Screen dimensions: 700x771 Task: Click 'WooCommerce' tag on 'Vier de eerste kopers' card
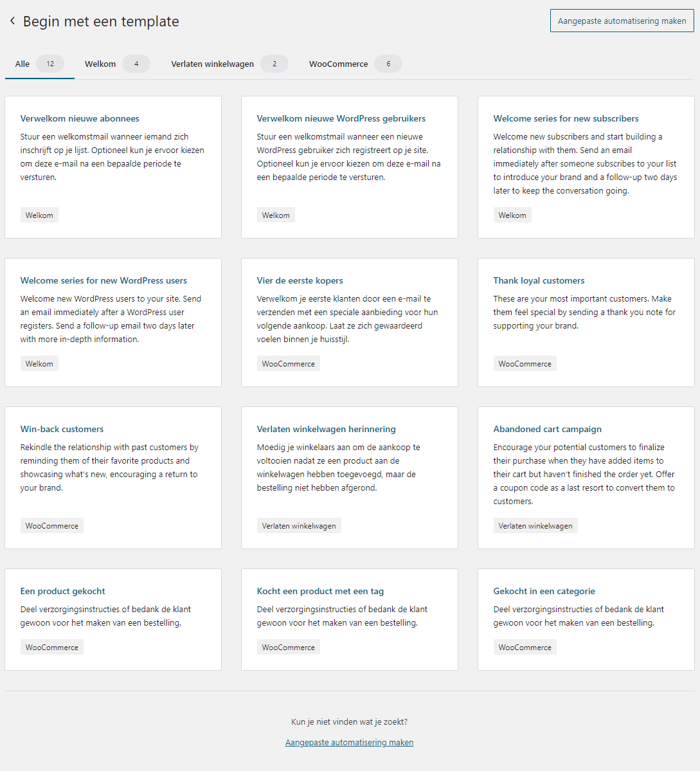(x=288, y=364)
